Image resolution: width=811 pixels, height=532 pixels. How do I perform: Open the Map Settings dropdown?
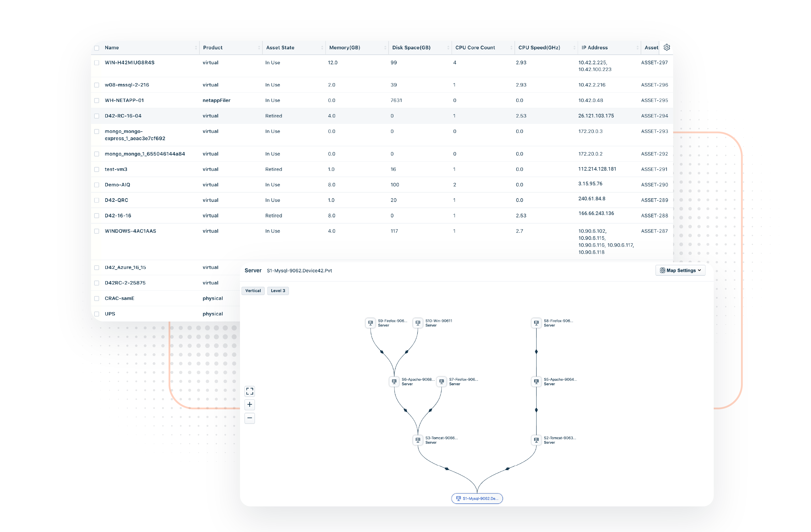point(680,270)
